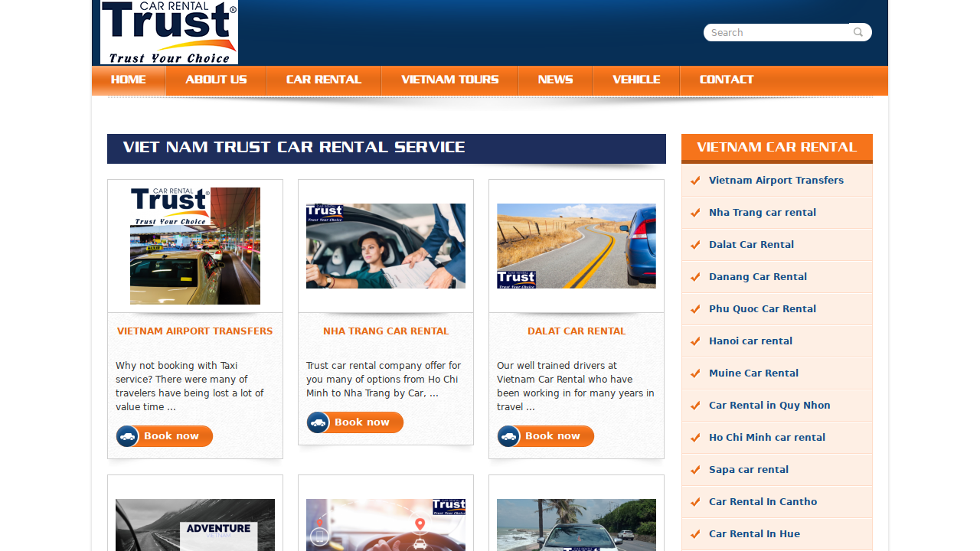This screenshot has width=980, height=551.
Task: Click the Dalat Car Rental road thumbnail
Action: tap(577, 246)
